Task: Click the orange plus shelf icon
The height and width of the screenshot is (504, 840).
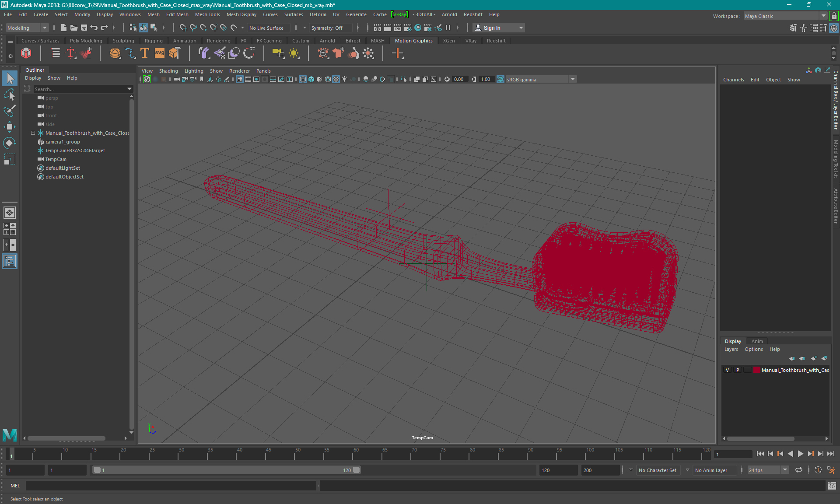Action: [x=398, y=53]
